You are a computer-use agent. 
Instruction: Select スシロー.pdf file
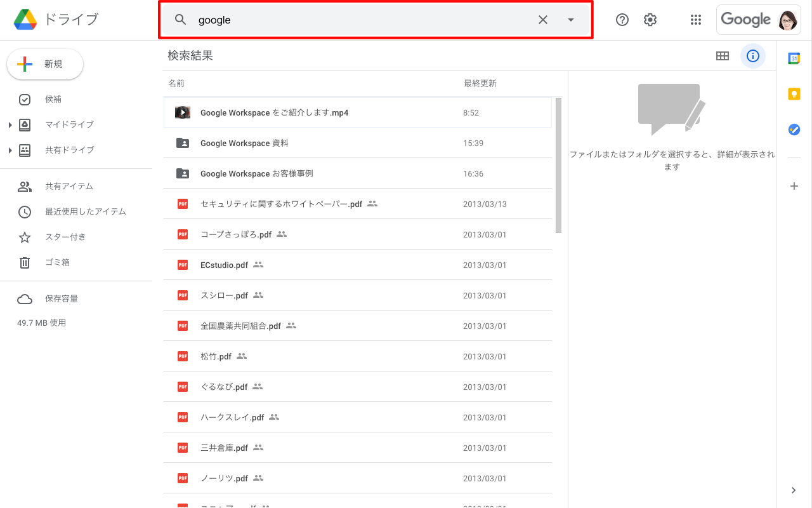(x=358, y=295)
